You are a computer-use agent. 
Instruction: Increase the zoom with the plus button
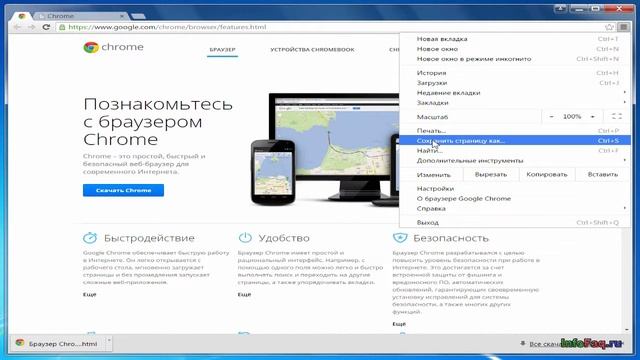[592, 117]
